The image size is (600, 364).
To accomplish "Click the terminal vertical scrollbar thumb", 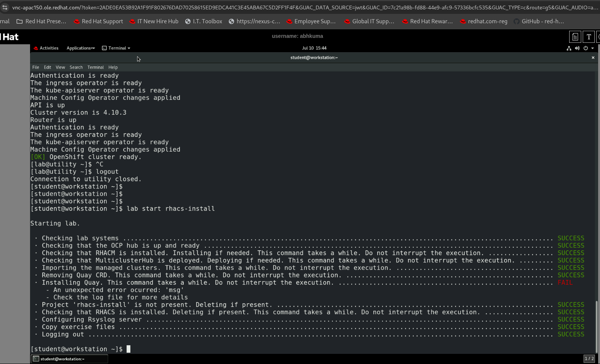I will [x=596, y=326].
